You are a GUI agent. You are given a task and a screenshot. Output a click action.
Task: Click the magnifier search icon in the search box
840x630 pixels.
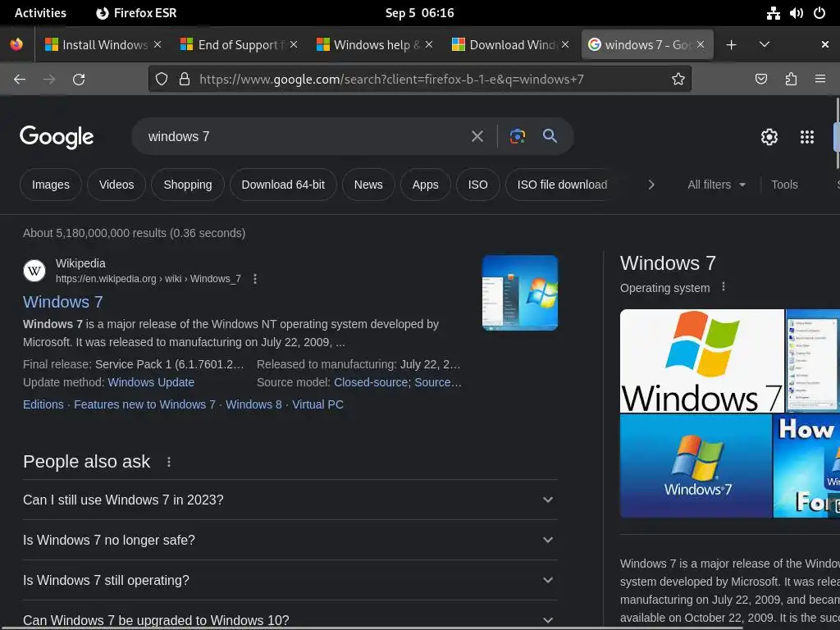(550, 136)
